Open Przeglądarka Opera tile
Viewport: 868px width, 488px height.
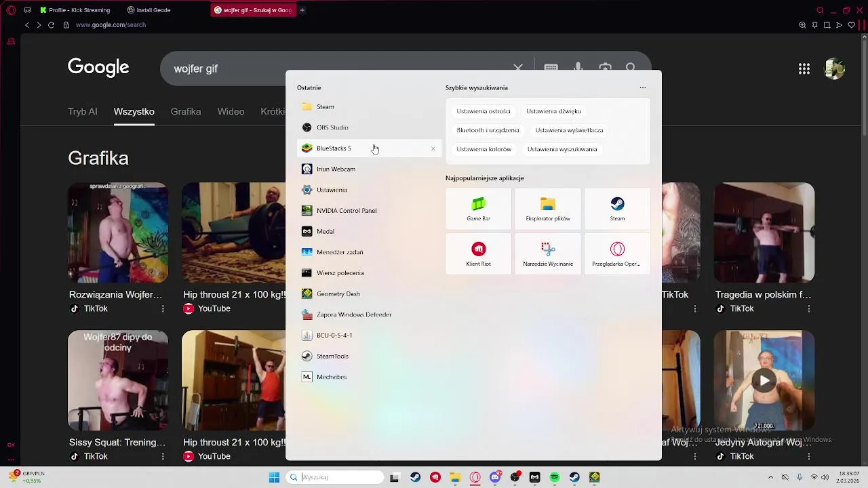(x=617, y=254)
